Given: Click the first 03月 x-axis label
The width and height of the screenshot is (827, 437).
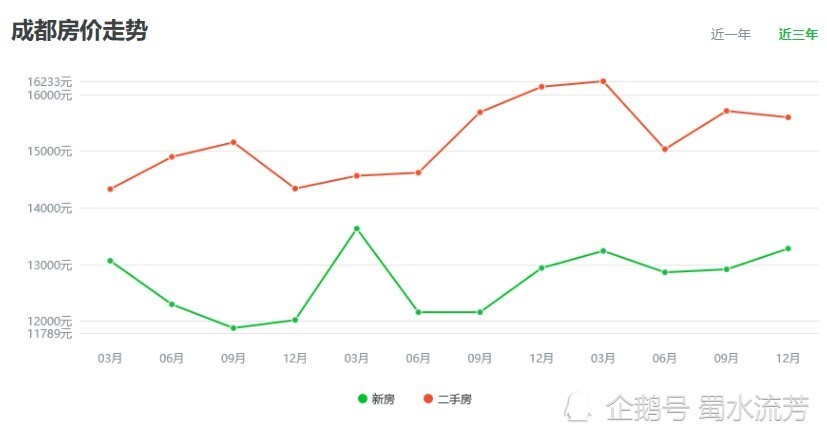Looking at the screenshot, I should coord(110,358).
